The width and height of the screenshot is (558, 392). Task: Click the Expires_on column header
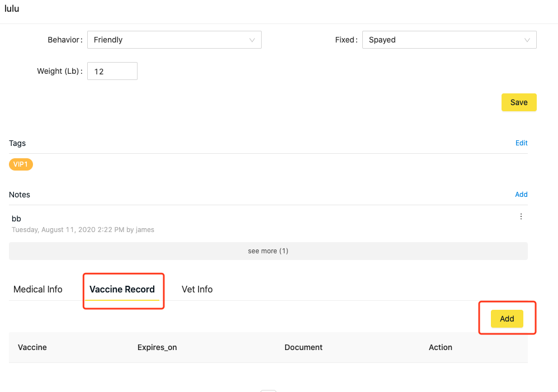pos(157,347)
